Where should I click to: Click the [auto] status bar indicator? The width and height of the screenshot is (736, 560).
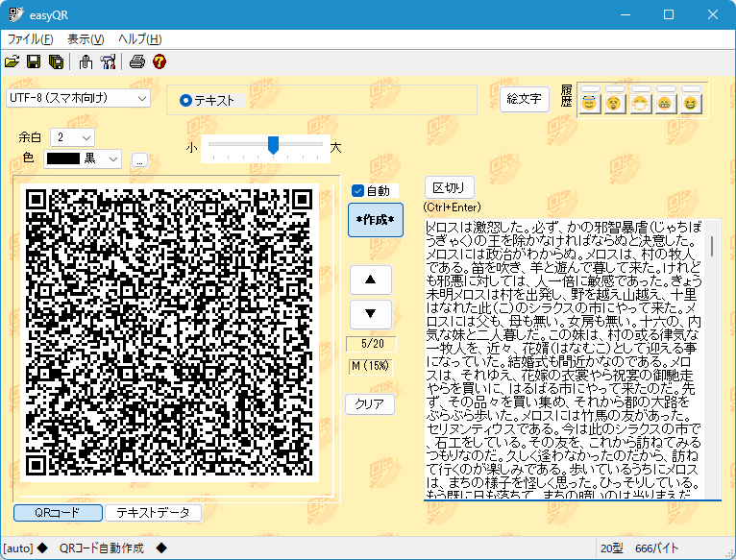coord(18,548)
